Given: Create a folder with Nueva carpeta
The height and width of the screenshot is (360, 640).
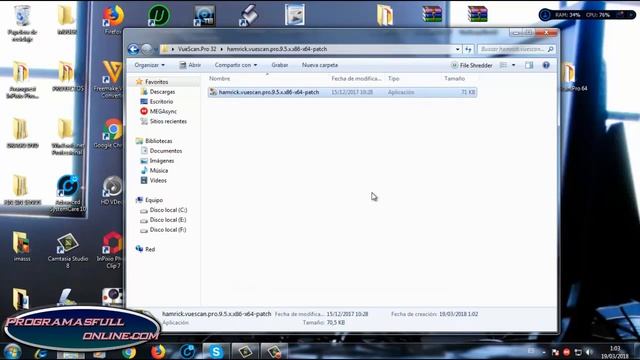Looking at the screenshot, I should coord(320,65).
